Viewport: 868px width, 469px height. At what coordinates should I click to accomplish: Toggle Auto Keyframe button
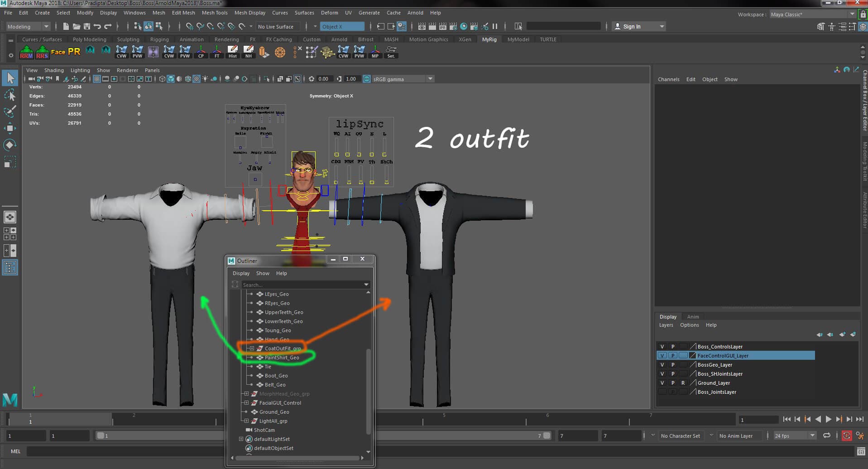click(x=847, y=436)
